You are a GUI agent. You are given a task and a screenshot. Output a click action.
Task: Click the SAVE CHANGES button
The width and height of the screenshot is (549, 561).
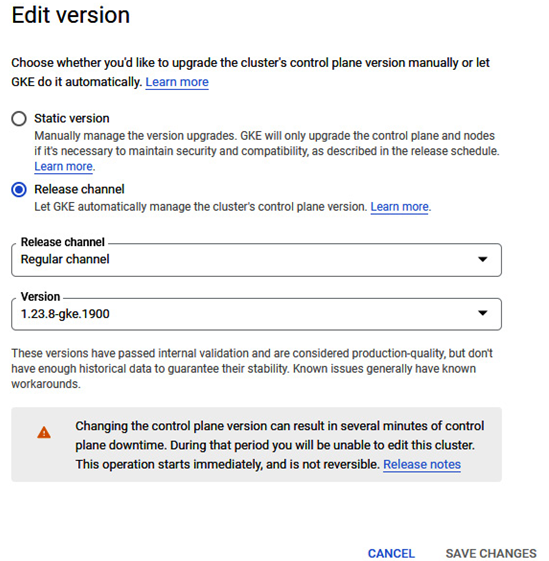491,553
